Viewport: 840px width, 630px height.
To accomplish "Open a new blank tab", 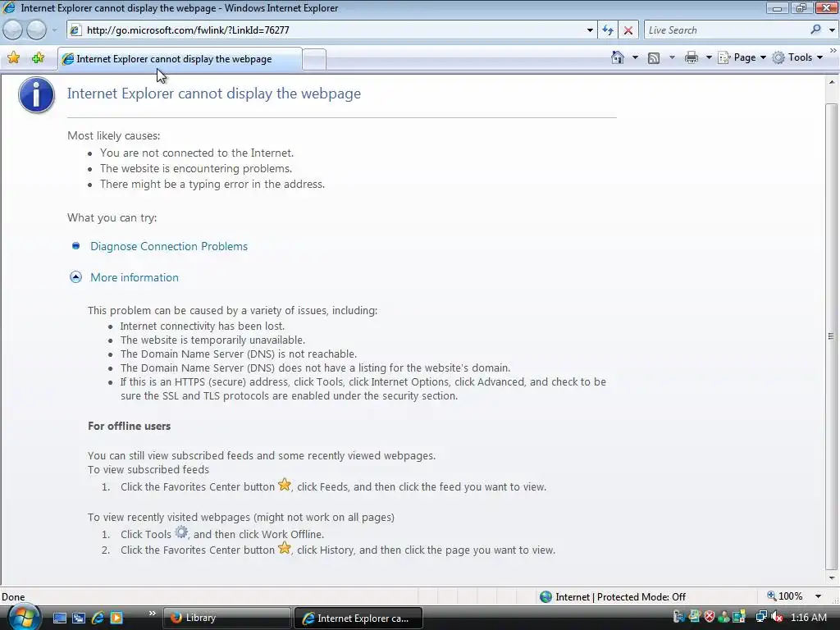I will [x=314, y=59].
